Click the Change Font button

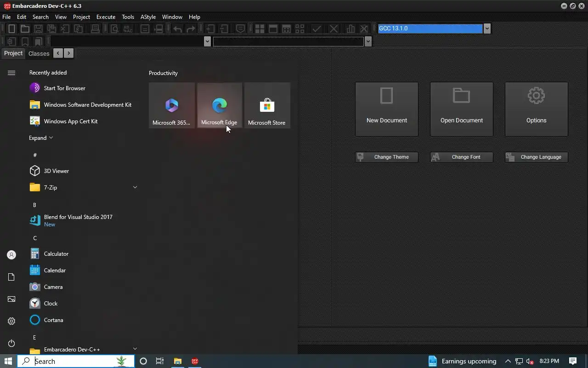pos(462,157)
